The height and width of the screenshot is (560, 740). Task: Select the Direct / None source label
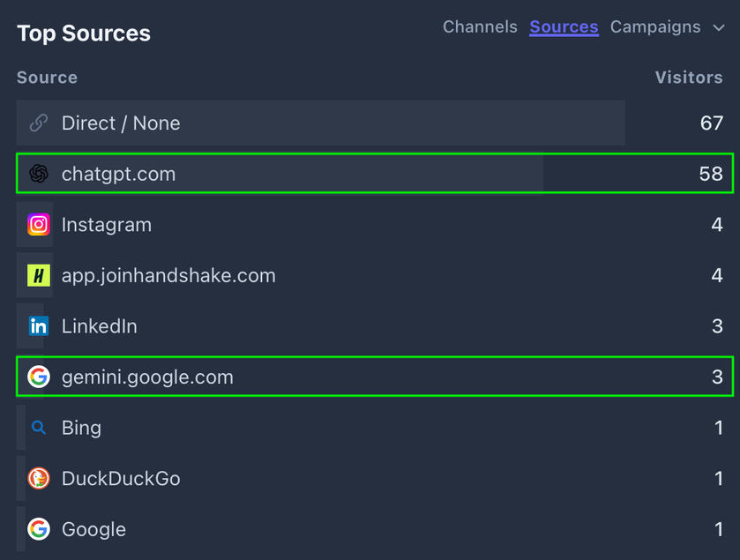[121, 123]
